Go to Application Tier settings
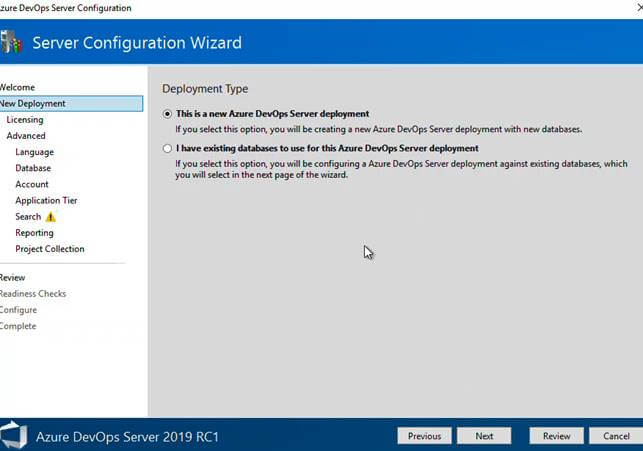The height and width of the screenshot is (451, 643). (x=46, y=200)
